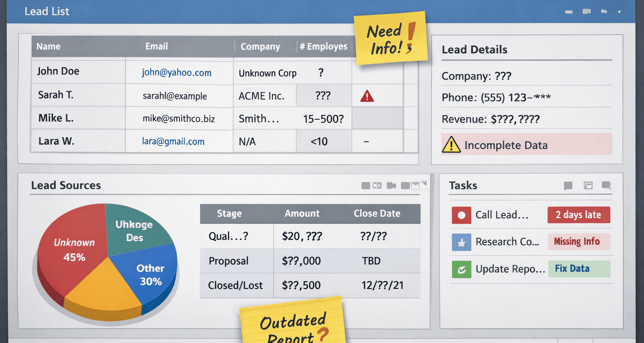The height and width of the screenshot is (343, 644).
Task: Open the comment bubble icon in Tasks panel
Action: (x=568, y=186)
